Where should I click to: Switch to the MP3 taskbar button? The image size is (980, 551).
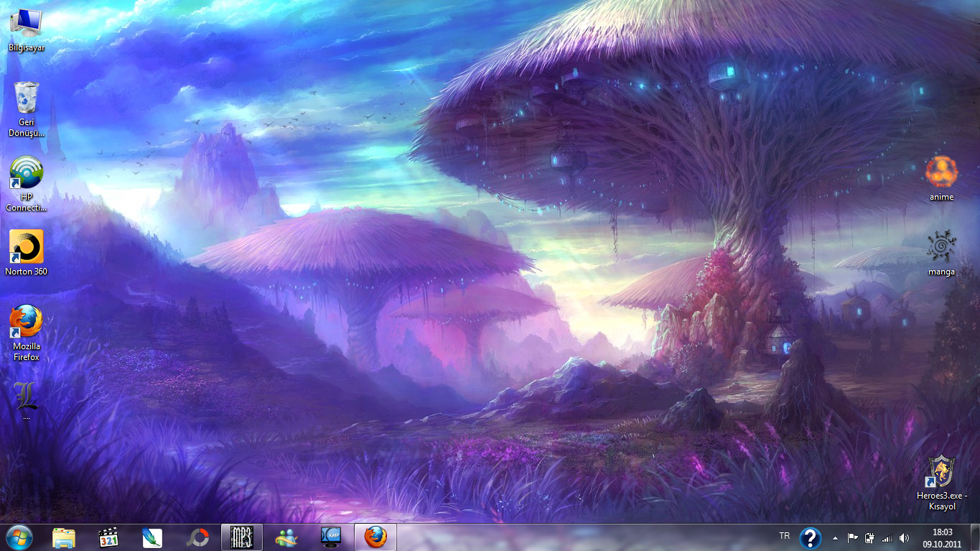[242, 537]
